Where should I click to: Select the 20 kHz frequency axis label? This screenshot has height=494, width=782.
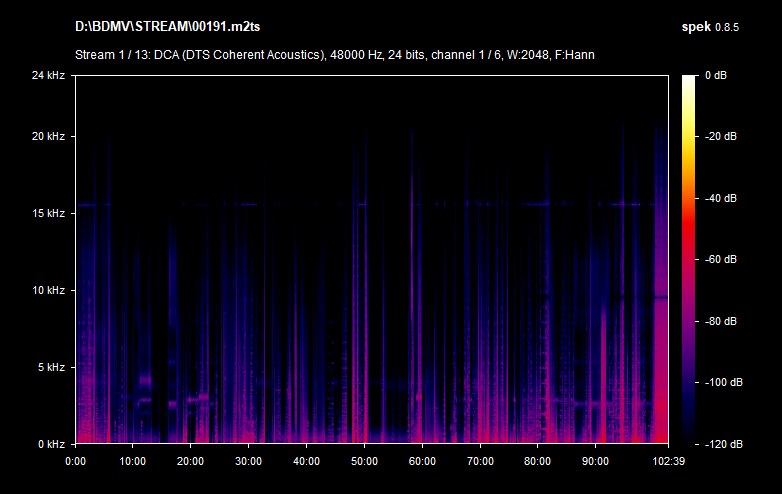coord(48,136)
